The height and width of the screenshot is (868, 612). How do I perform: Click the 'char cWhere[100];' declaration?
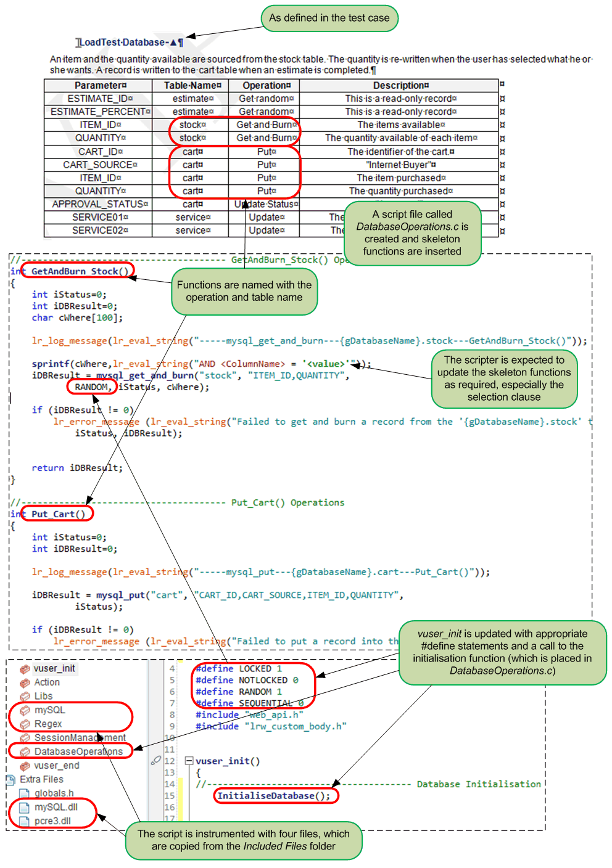tap(77, 317)
